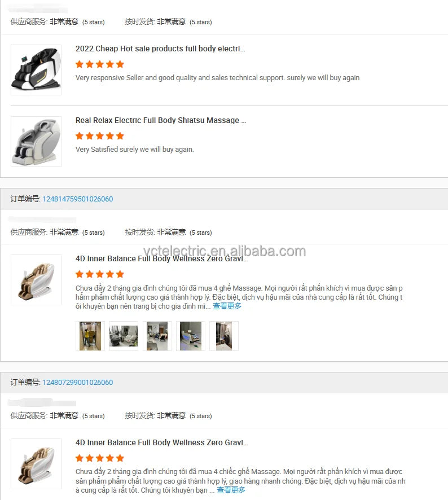Viewport: 448px width, 500px height.
Task: Open 'Real Relax Electric Full Body Shiatsu' title
Action: click(161, 121)
